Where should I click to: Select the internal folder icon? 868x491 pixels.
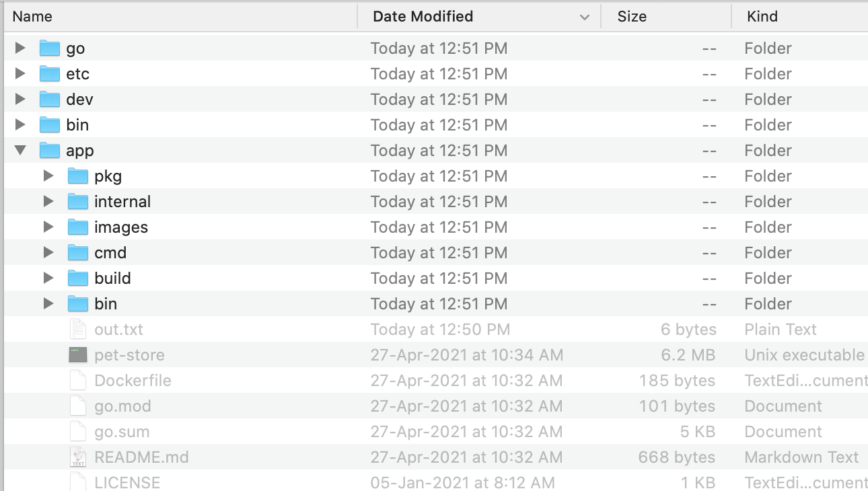click(78, 201)
